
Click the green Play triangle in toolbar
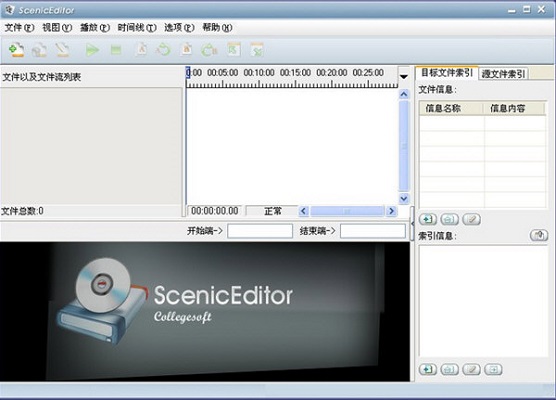coord(92,50)
